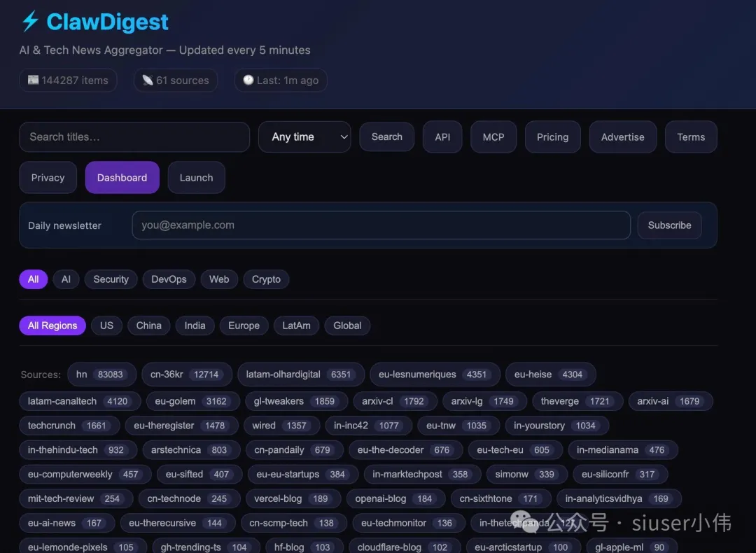The height and width of the screenshot is (553, 756).
Task: Filter news by DevOps category
Action: click(x=169, y=279)
